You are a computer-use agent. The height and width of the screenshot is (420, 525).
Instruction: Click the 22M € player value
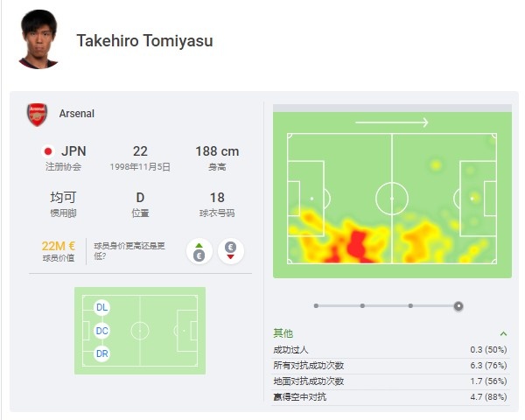click(x=59, y=246)
